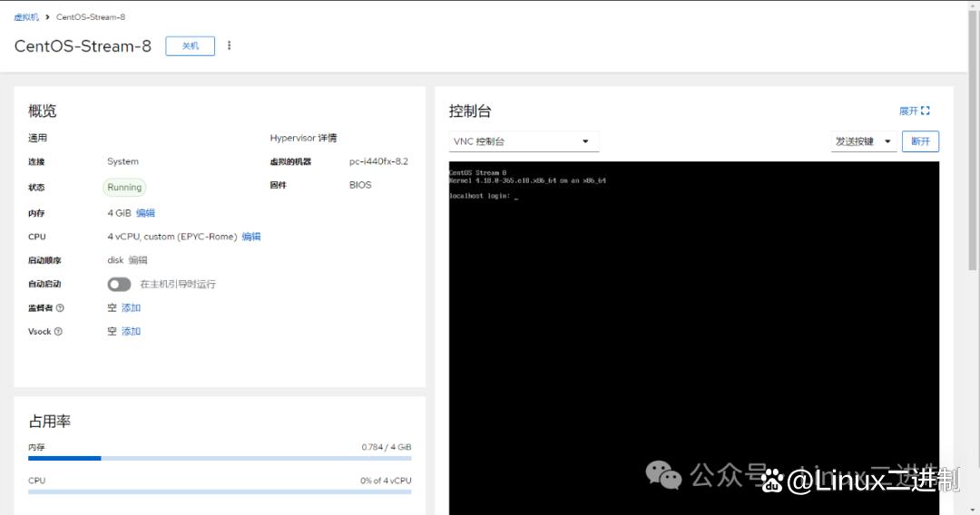The height and width of the screenshot is (515, 980).
Task: Click the 0% of 4 vCPU usage text
Action: click(x=386, y=481)
